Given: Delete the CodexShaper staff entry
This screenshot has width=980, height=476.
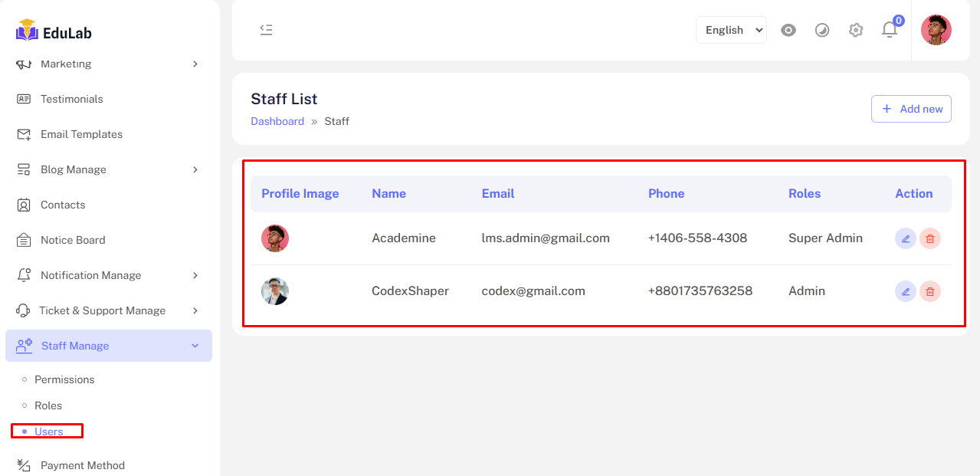Looking at the screenshot, I should coord(929,291).
